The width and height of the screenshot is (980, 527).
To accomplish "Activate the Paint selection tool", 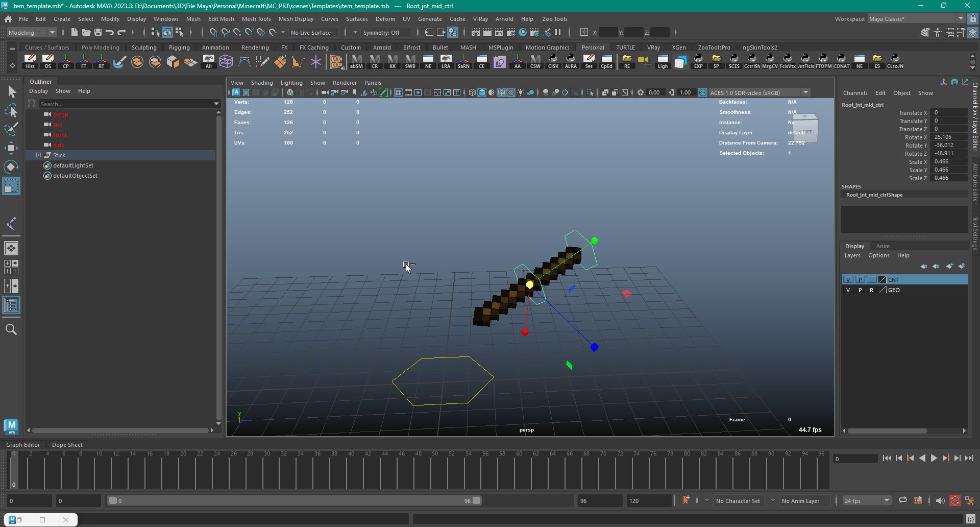I will click(x=11, y=129).
